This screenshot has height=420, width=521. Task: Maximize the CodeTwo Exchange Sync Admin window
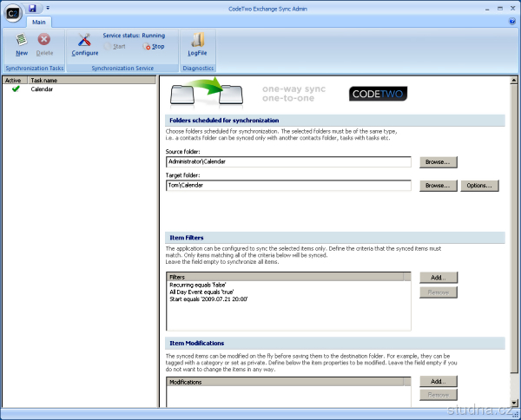pos(500,9)
